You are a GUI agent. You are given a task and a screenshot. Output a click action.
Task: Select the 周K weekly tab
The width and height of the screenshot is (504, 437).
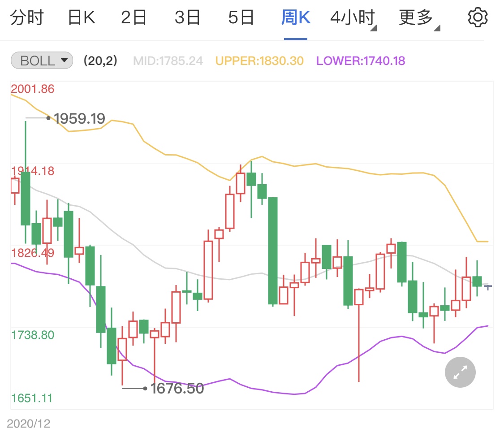[296, 17]
